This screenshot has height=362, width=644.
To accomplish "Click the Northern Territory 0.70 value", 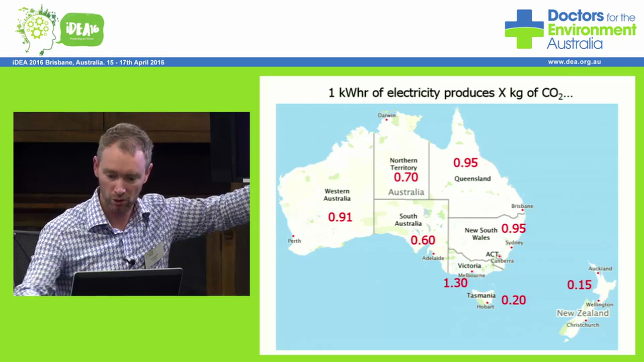I will coord(406,177).
